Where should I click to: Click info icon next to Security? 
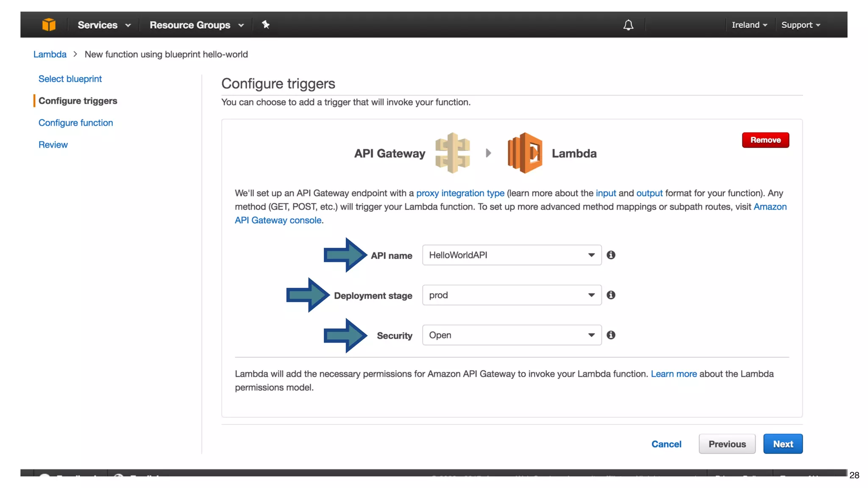pyautogui.click(x=611, y=335)
